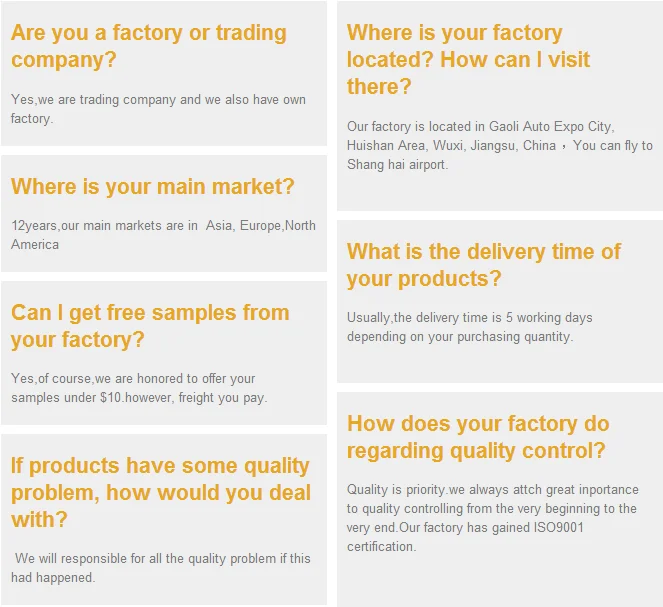Viewport: 663px width, 607px height.
Task: Open the 'Can I get free samples' question
Action: (x=150, y=326)
